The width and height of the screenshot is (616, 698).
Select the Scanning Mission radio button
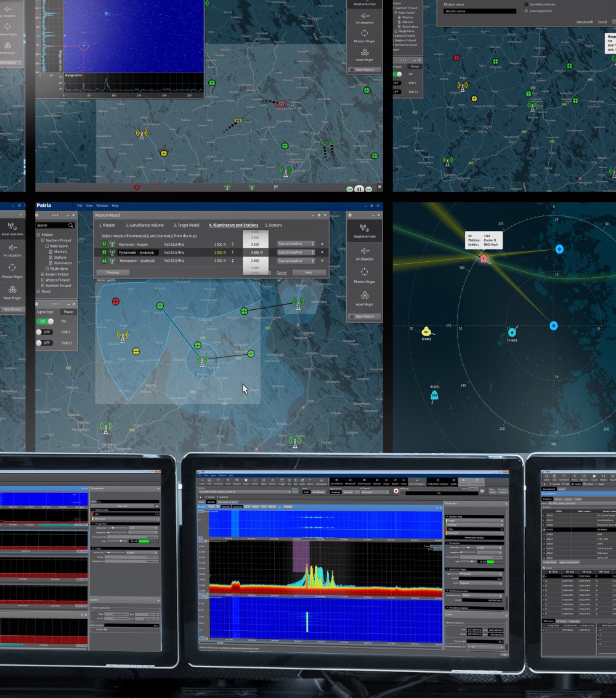coord(526,10)
